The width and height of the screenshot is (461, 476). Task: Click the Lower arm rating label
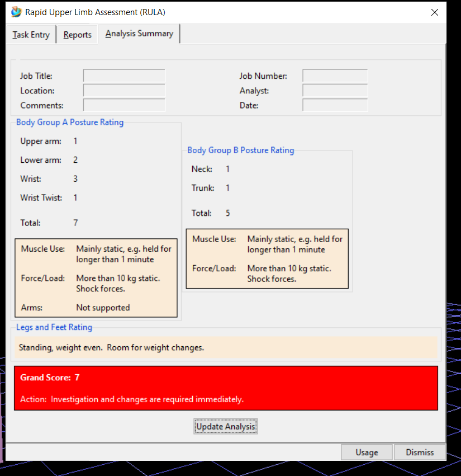[41, 160]
